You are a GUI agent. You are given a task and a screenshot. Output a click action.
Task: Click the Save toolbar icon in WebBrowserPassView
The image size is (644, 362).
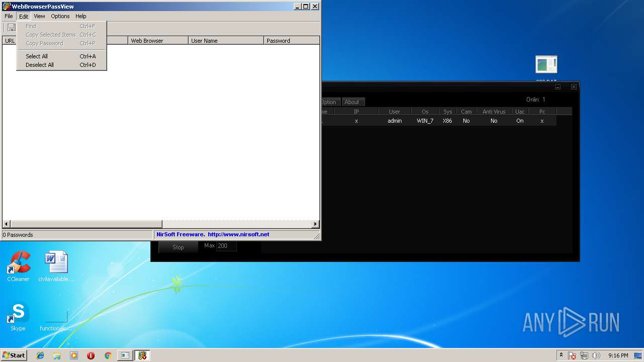pos(11,28)
